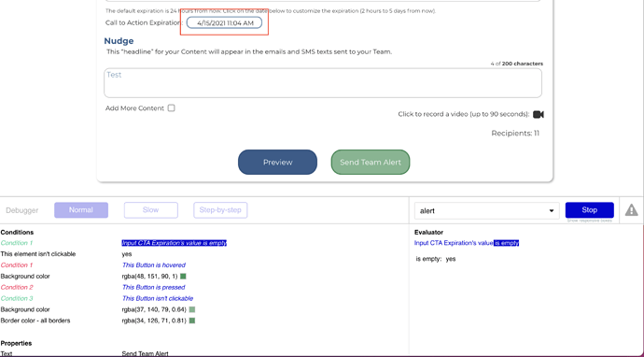
Task: Click the highlighted condition under Conditions
Action: (175, 243)
